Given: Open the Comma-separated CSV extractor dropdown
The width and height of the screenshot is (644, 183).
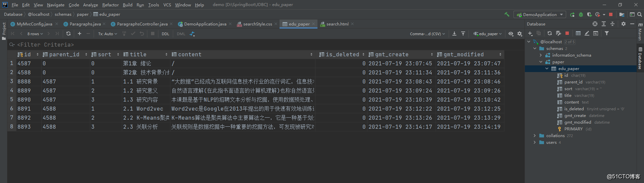Looking at the screenshot, I should coord(428,34).
